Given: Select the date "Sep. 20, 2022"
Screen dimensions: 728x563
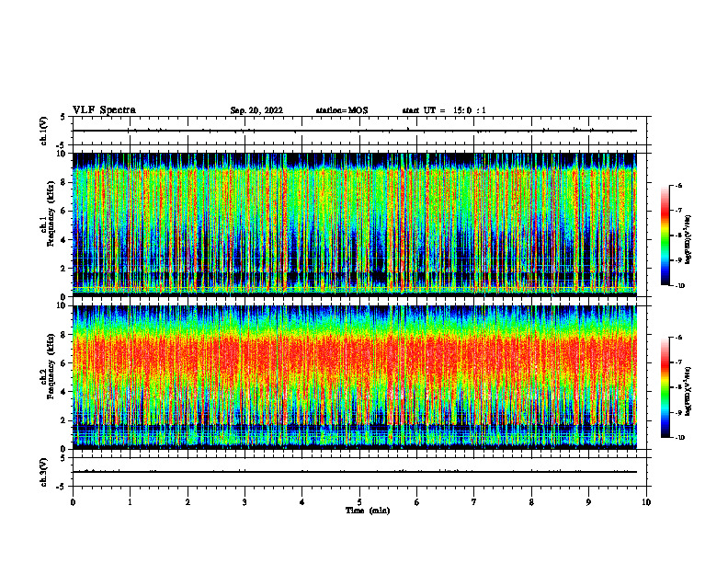Looking at the screenshot, I should (x=256, y=110).
